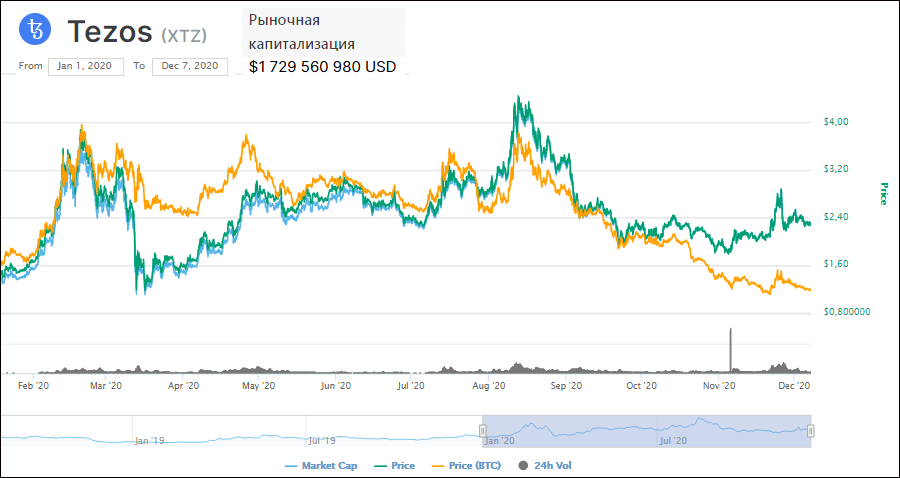Click the right handle of the range navigator
Image resolution: width=900 pixels, height=478 pixels.
tap(811, 431)
